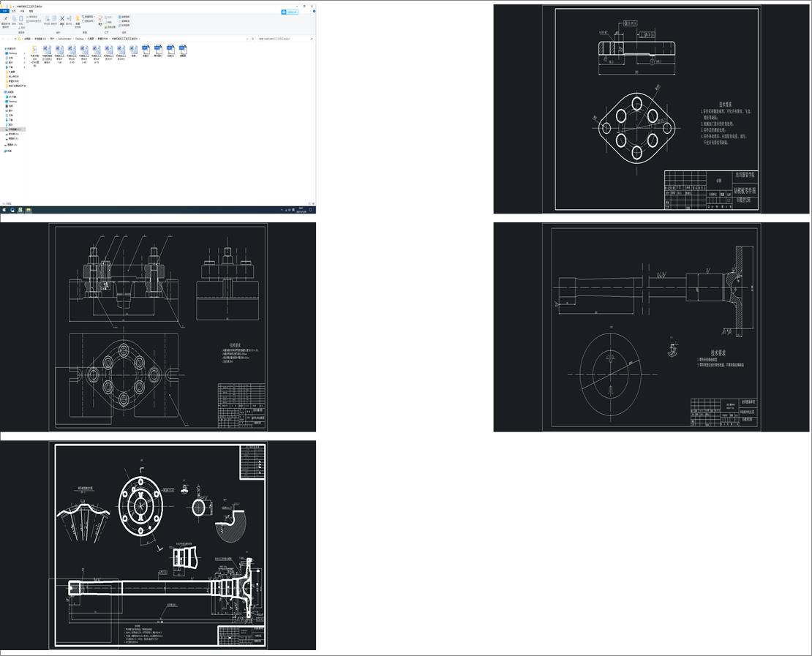The height and width of the screenshot is (656, 812).
Task: Open the blue File tab in Explorer ribbon
Action: (4, 11)
